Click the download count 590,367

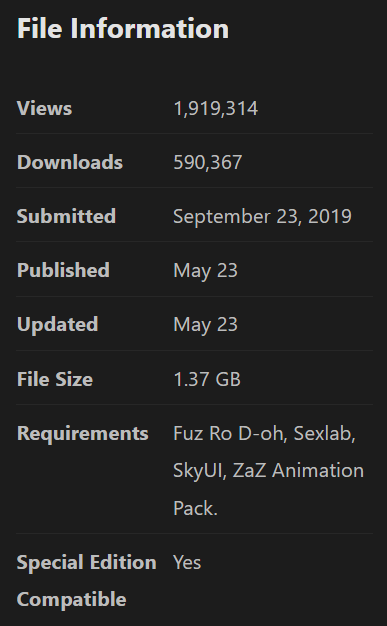click(x=208, y=162)
